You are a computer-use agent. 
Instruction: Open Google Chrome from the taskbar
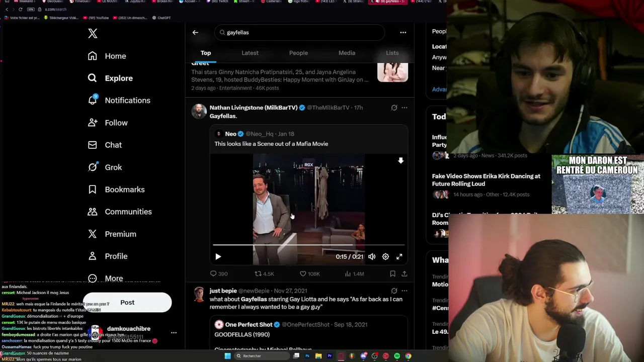point(408,356)
